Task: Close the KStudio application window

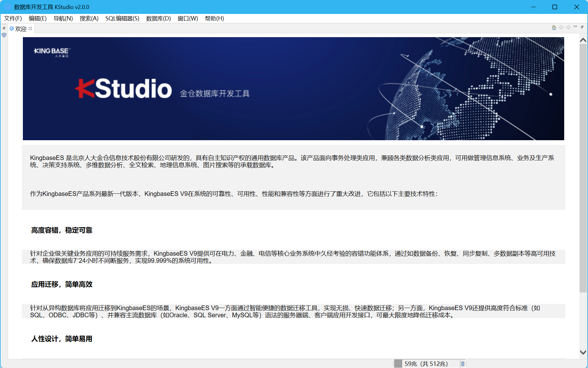Action: [577, 7]
